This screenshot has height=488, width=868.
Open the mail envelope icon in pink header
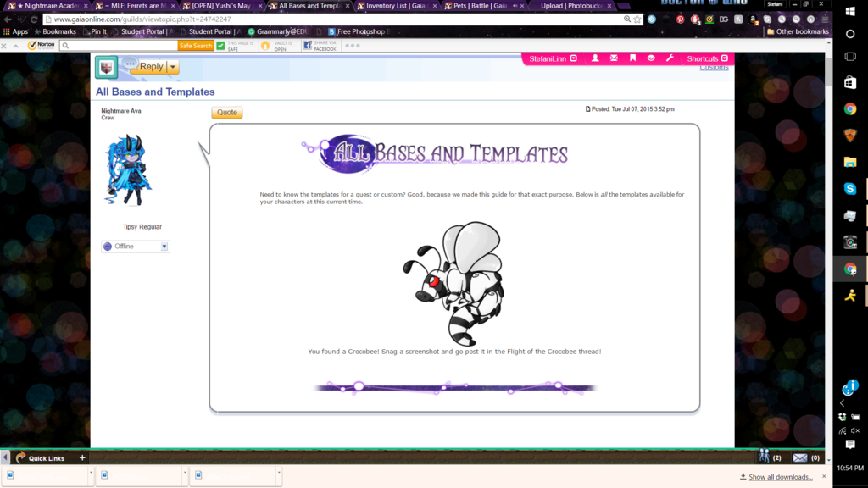[x=614, y=58]
